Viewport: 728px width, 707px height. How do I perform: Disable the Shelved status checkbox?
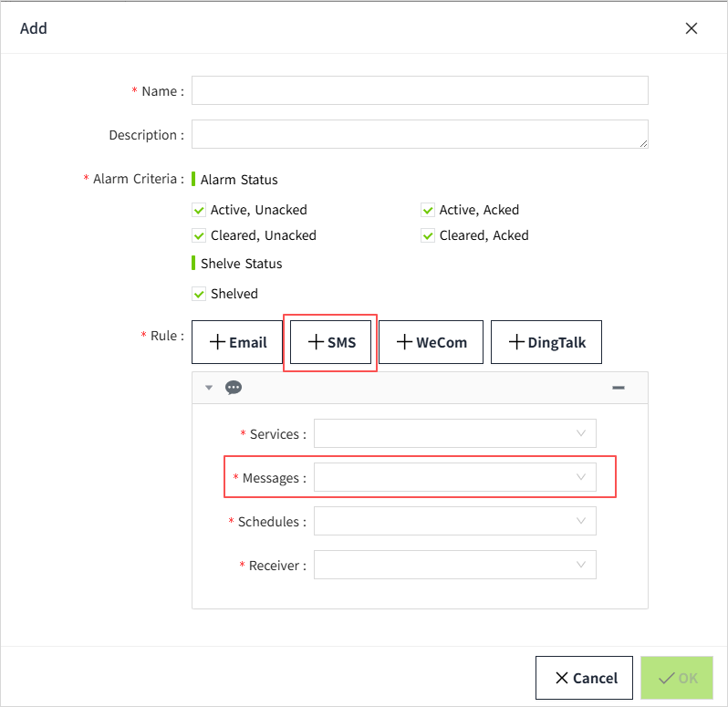tap(199, 294)
